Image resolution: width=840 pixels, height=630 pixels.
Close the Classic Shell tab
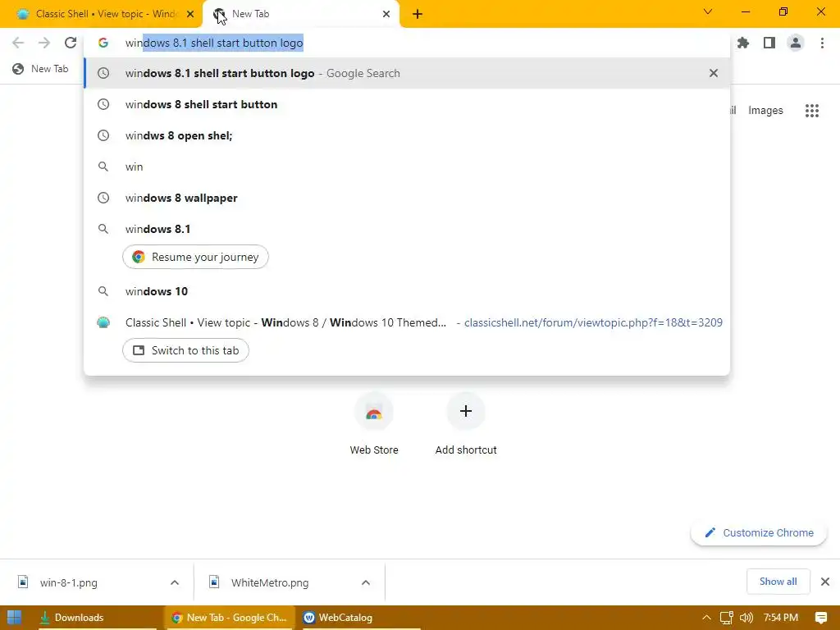coord(190,14)
